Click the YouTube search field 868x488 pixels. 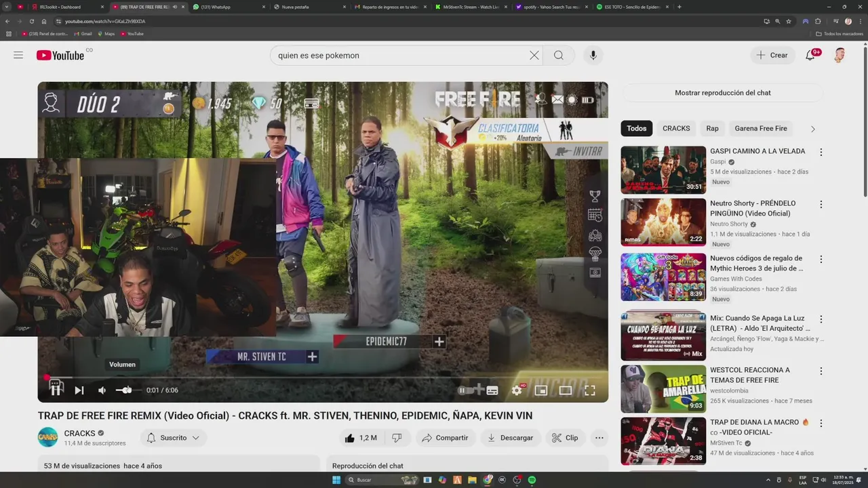399,56
